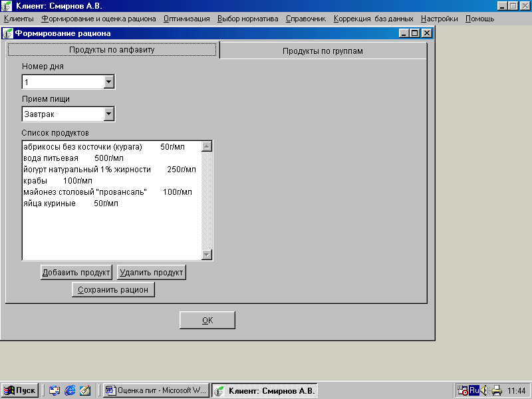Click the third quick launch icon
Screen dimensions: 532x399
tap(85, 390)
